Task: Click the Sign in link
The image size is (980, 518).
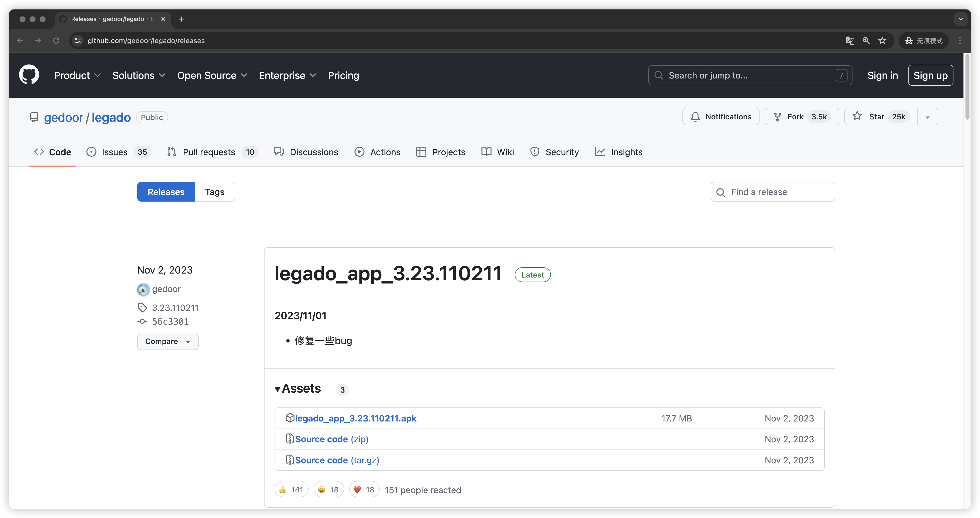Action: tap(883, 75)
